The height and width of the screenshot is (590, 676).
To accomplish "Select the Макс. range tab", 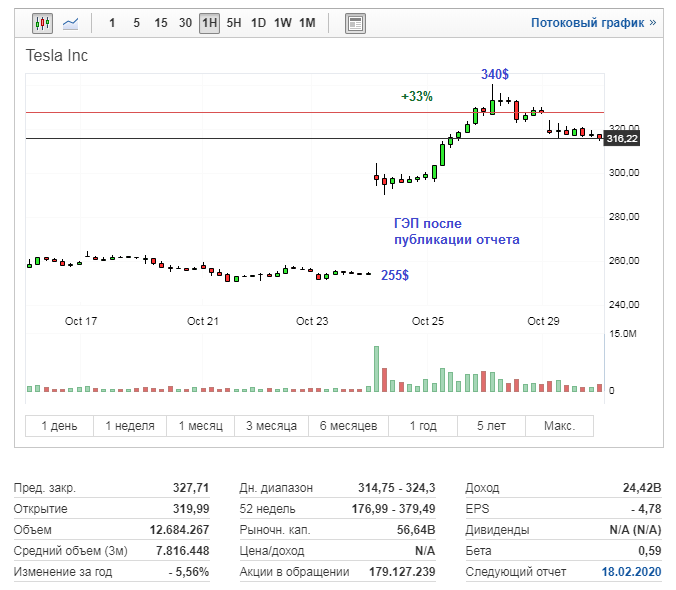I will click(560, 426).
